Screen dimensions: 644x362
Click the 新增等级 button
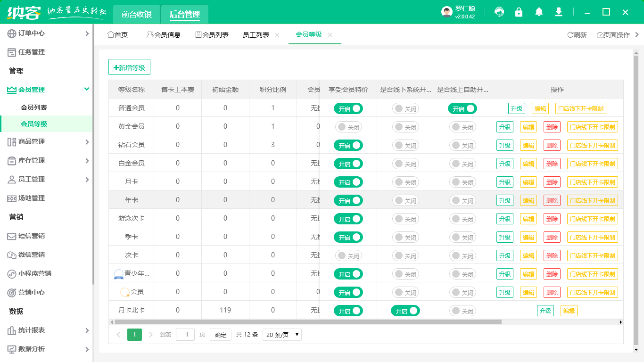pyautogui.click(x=129, y=67)
